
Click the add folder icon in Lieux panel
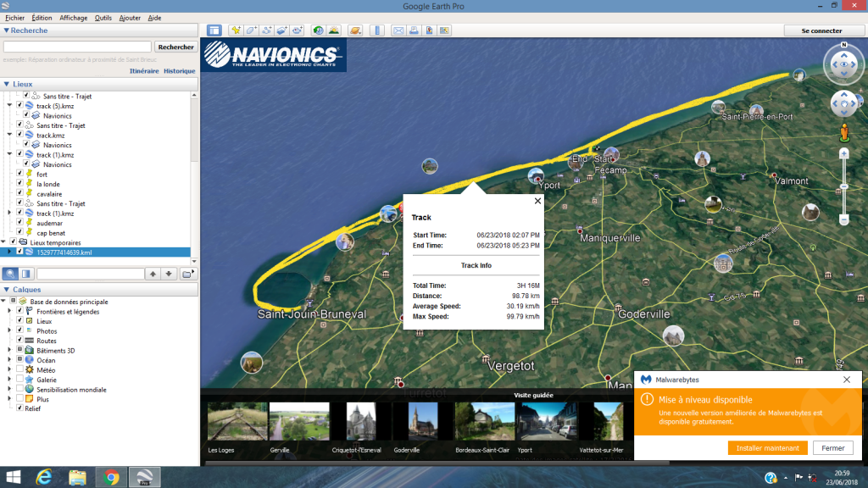(187, 274)
